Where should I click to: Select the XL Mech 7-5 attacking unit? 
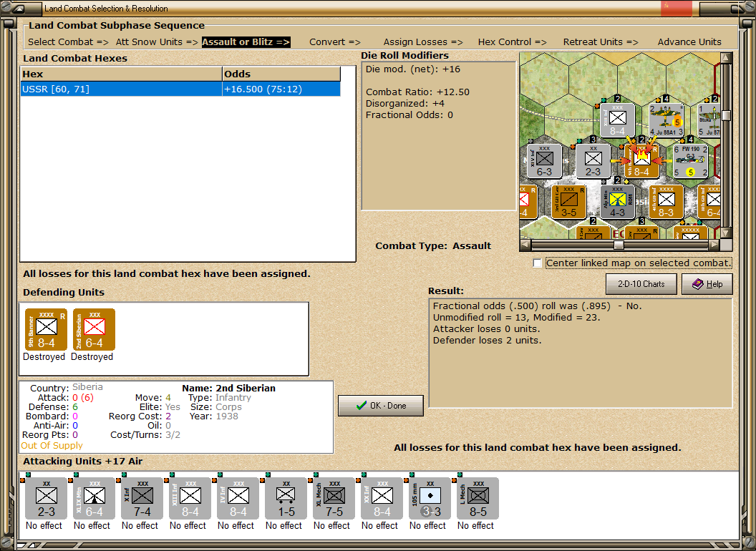point(334,499)
